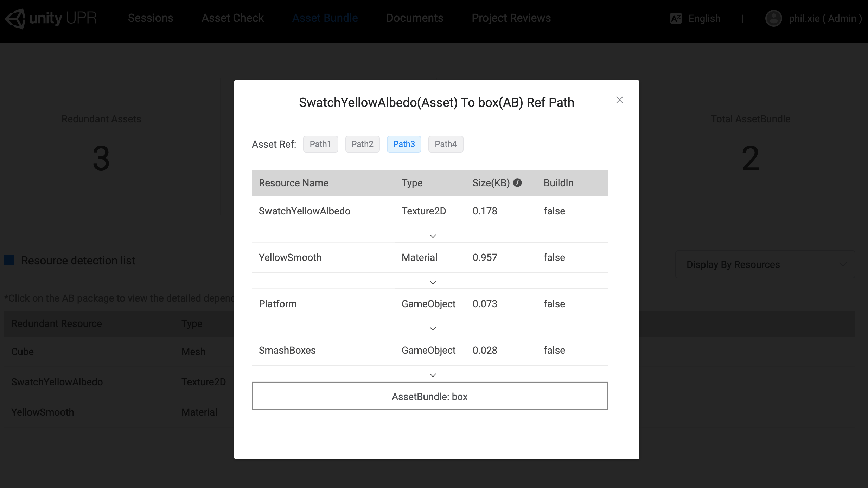Click arrow below YellowSmooth row
Viewport: 868px width, 488px height.
coord(433,281)
